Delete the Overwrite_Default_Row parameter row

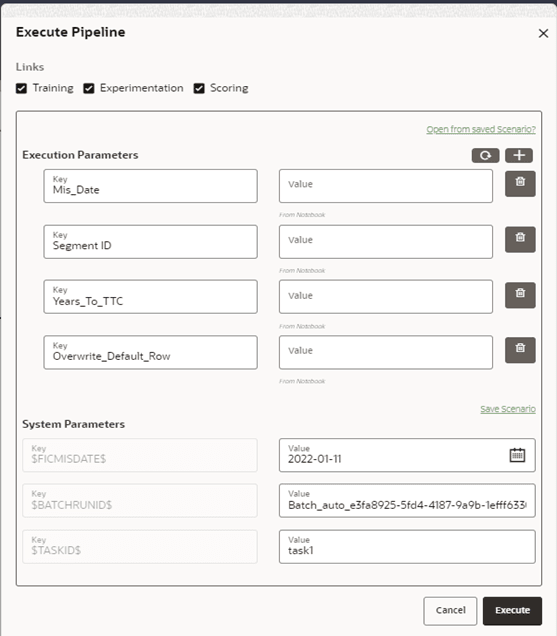pyautogui.click(x=520, y=350)
